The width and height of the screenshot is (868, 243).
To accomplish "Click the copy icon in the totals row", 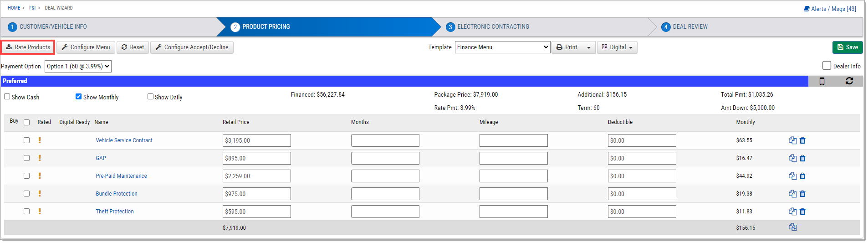I will point(793,227).
